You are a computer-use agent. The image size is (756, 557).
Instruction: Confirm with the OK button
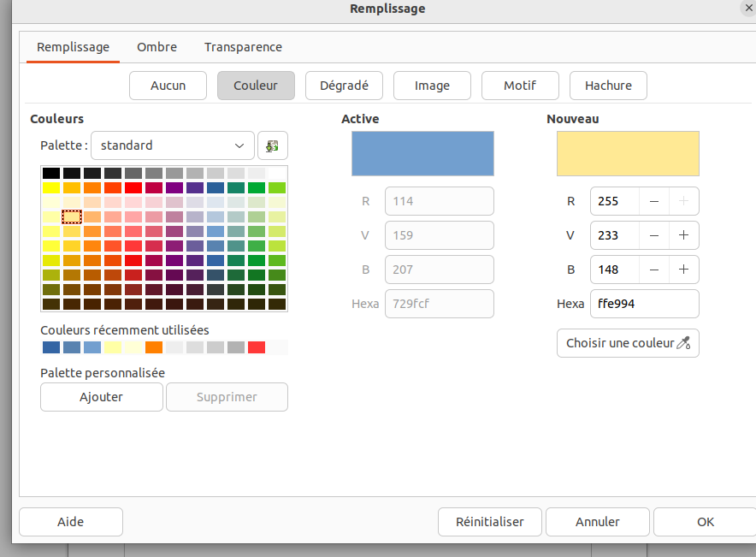[x=705, y=522]
